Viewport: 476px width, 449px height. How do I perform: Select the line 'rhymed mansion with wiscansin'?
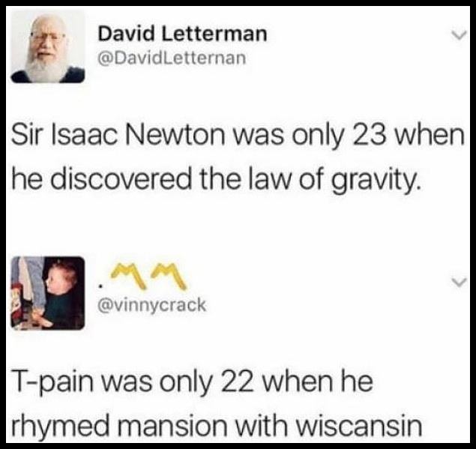pos(217,426)
